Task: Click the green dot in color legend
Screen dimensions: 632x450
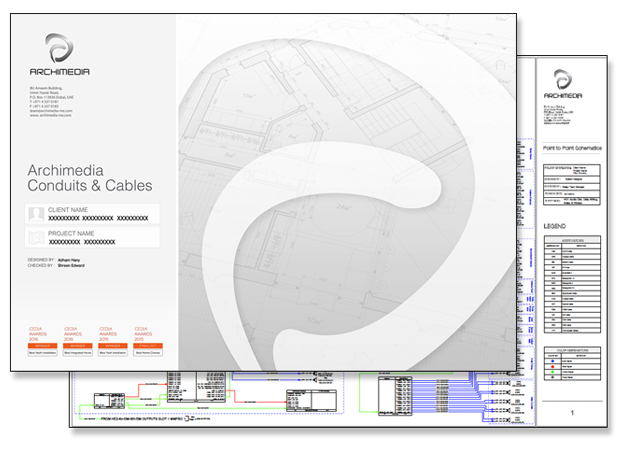Action: click(553, 372)
